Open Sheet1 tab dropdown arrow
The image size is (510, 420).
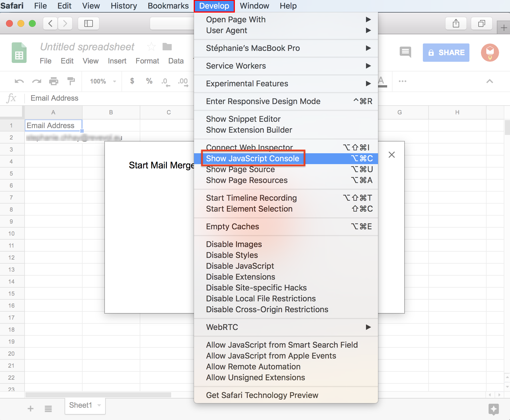pos(99,405)
